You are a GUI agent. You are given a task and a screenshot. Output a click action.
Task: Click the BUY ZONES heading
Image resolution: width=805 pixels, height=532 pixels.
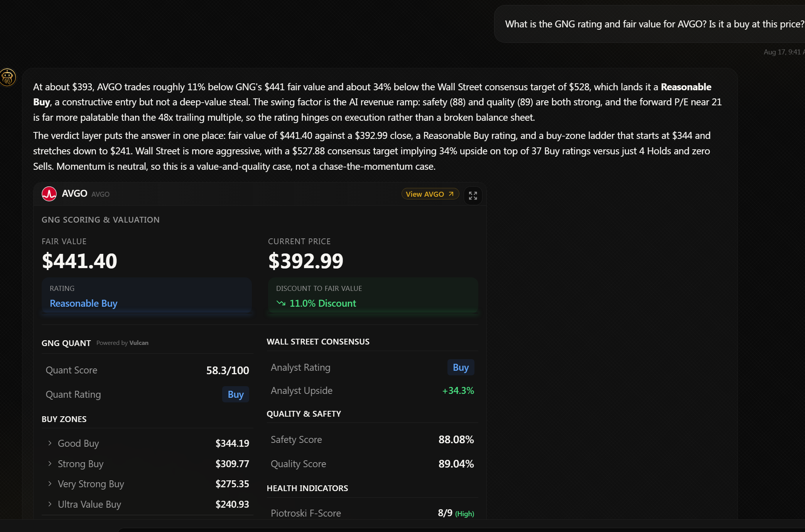pyautogui.click(x=64, y=419)
